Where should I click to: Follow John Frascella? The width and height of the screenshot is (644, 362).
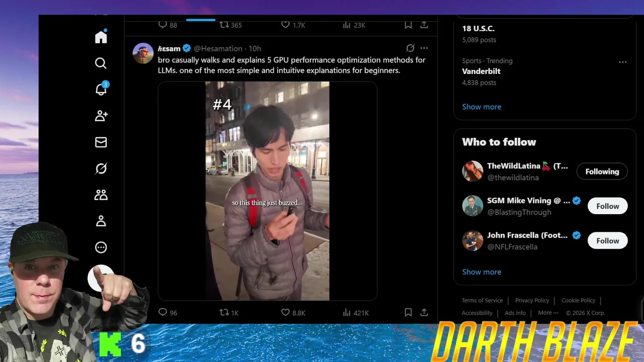coord(607,241)
